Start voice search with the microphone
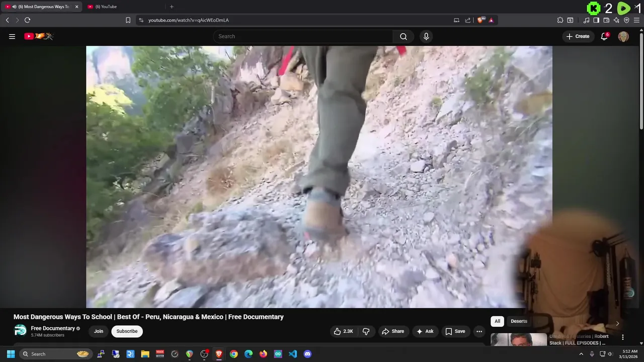This screenshot has height=362, width=644. pyautogui.click(x=426, y=36)
